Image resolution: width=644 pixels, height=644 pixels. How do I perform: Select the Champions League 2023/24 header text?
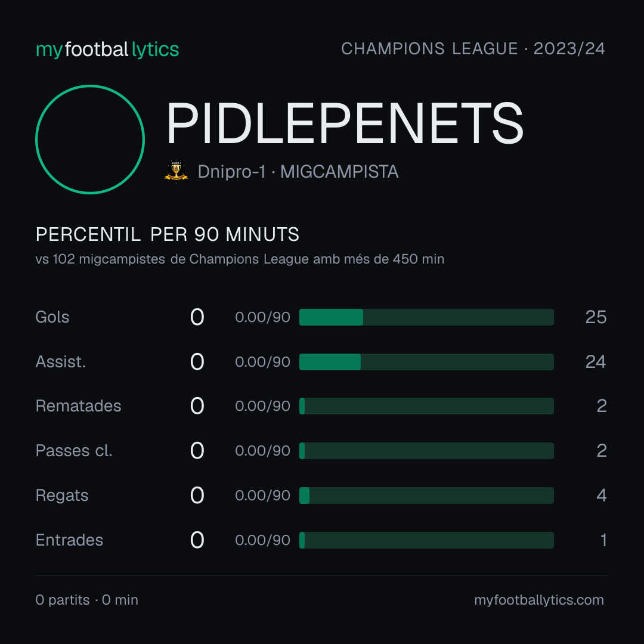point(473,49)
